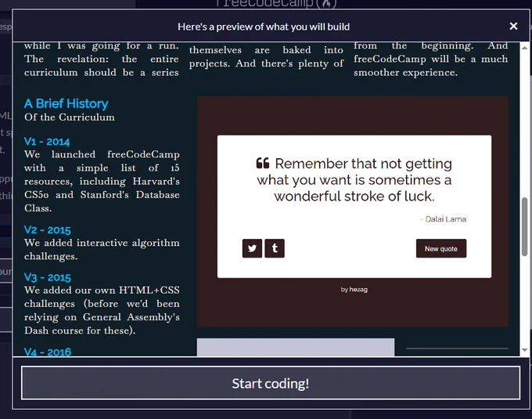Close the project preview dialog
Screen dimensions: 532x419
(x=513, y=26)
